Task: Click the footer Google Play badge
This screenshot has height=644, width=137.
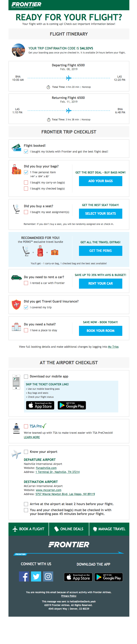Action: pyautogui.click(x=109, y=577)
